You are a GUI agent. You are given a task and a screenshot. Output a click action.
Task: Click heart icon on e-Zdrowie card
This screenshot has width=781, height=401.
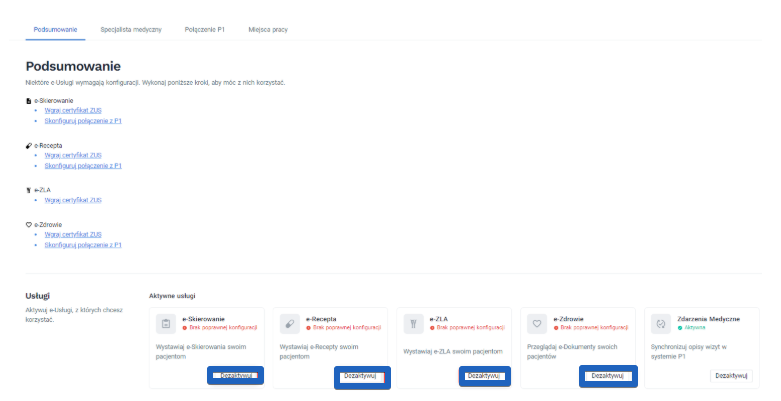pos(537,324)
